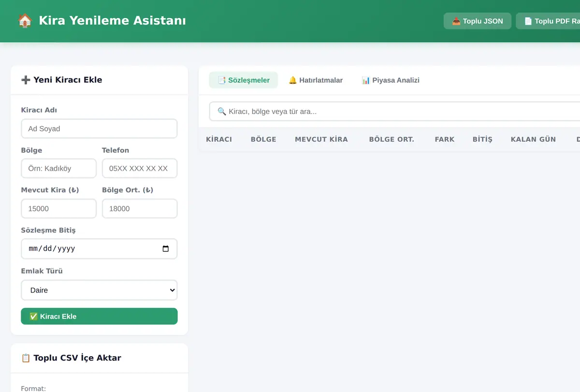Export with Toplu JSON button
The height and width of the screenshot is (392, 580).
478,21
